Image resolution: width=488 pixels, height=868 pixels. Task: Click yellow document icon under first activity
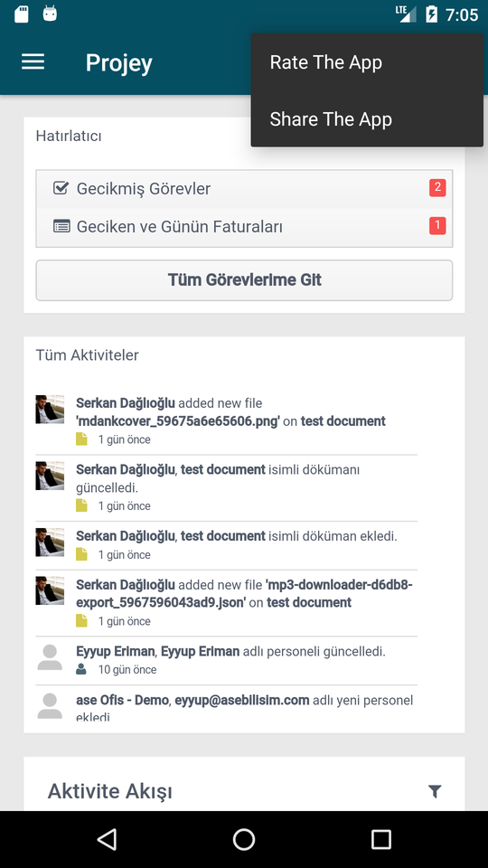pyautogui.click(x=81, y=439)
